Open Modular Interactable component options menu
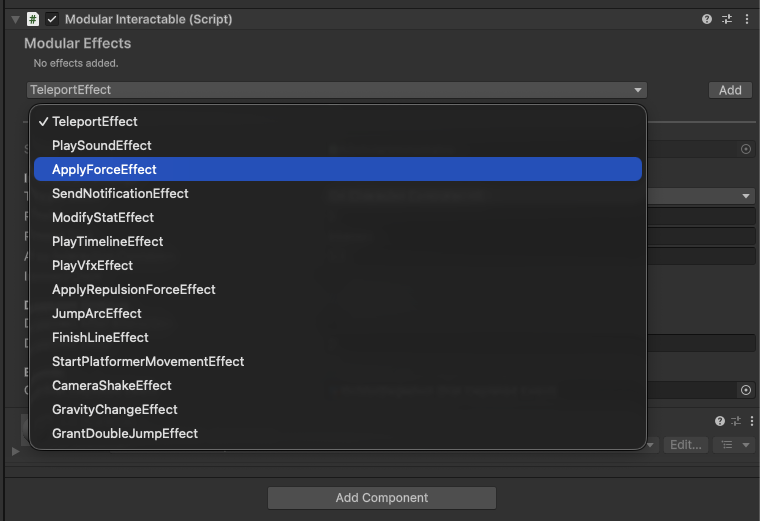The height and width of the screenshot is (521, 760). 747,19
